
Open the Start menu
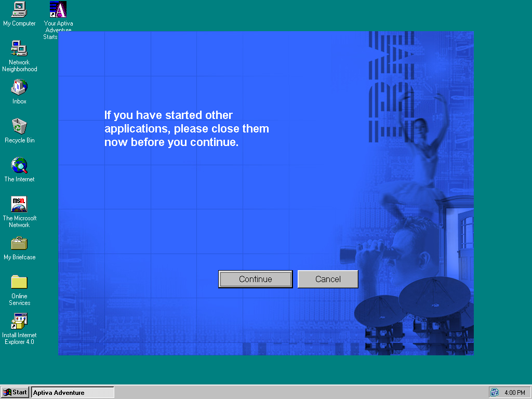15,392
